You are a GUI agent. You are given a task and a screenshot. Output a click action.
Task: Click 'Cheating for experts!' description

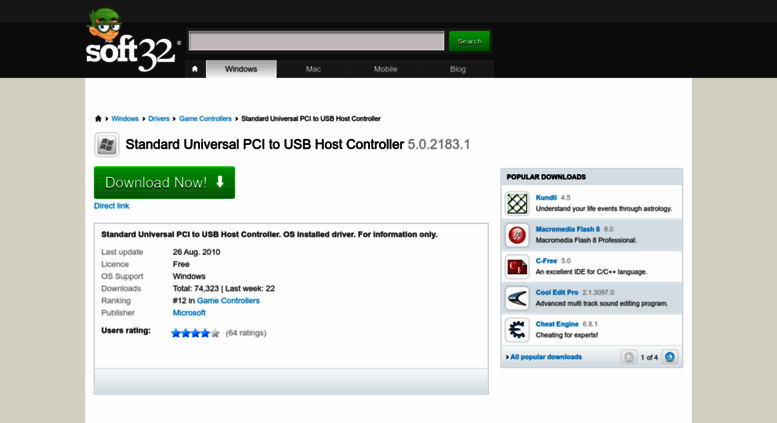(x=567, y=335)
